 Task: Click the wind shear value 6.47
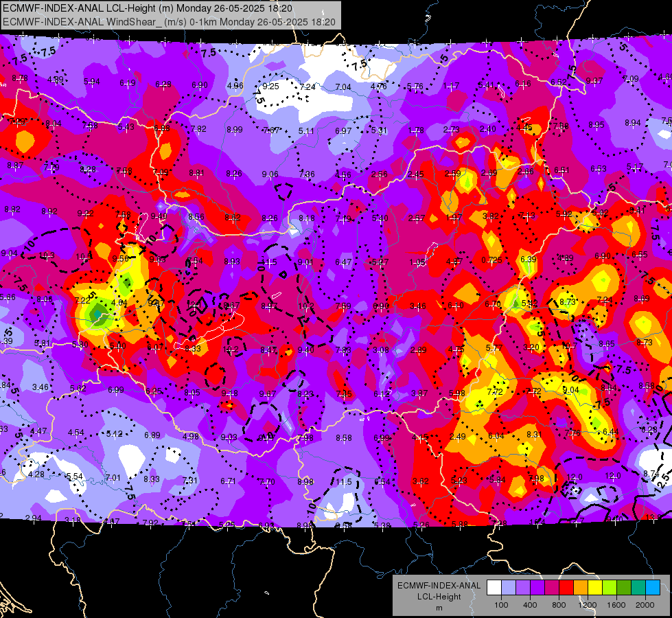pyautogui.click(x=343, y=262)
